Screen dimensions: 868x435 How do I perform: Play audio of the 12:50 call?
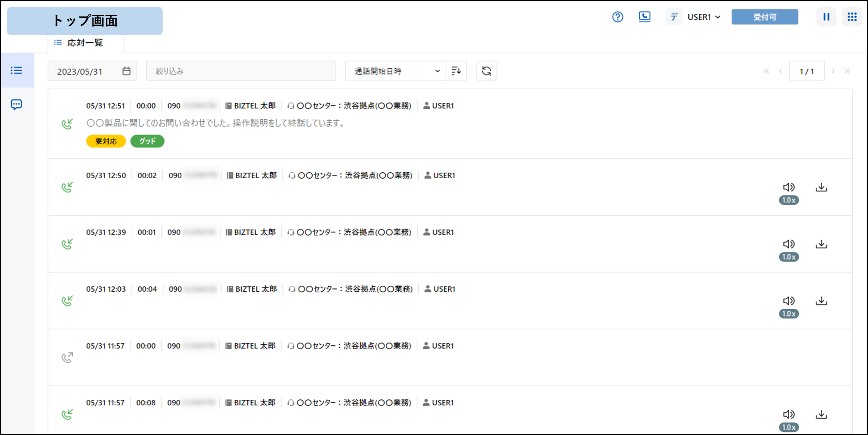click(x=789, y=187)
